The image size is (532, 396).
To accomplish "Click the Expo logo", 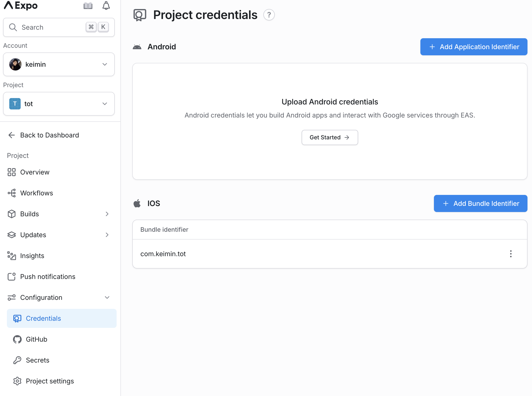I will 21,5.
